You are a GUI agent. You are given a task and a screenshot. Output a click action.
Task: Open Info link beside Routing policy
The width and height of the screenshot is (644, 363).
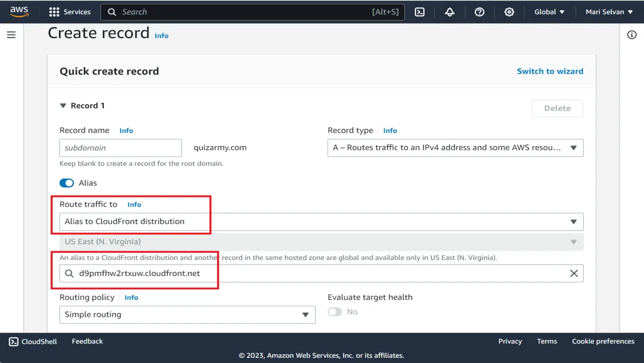tap(131, 297)
